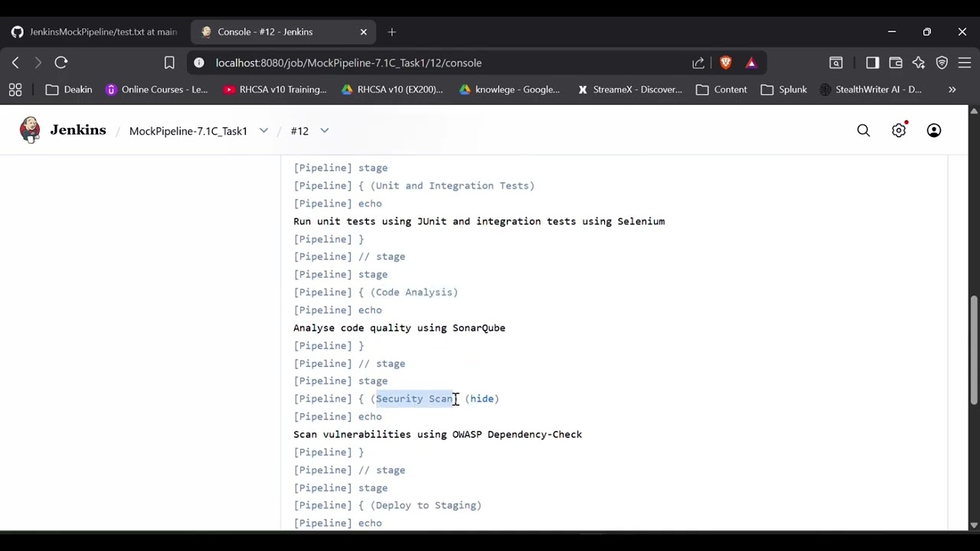Click the (Unit and Integration Tests) text

tap(452, 186)
